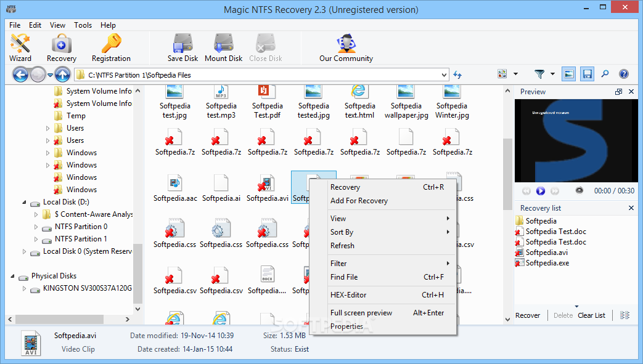Launch the Wizard tool
This screenshot has height=364, width=643.
[20, 47]
